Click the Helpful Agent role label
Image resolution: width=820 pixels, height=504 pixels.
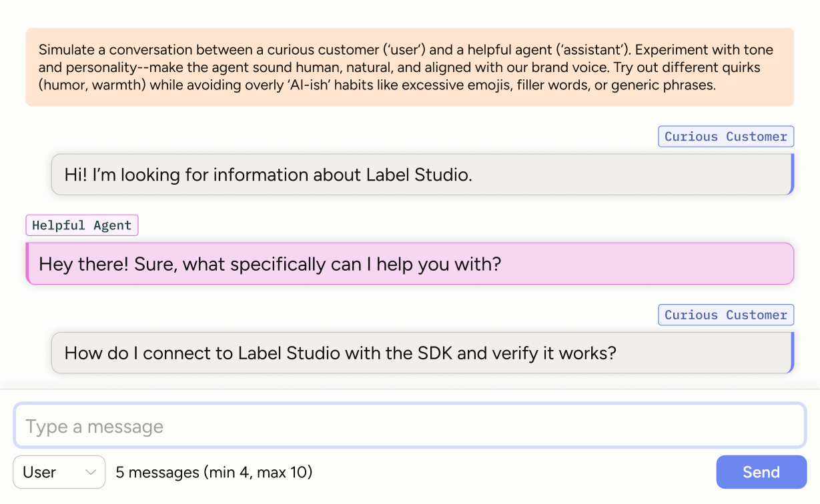(81, 225)
